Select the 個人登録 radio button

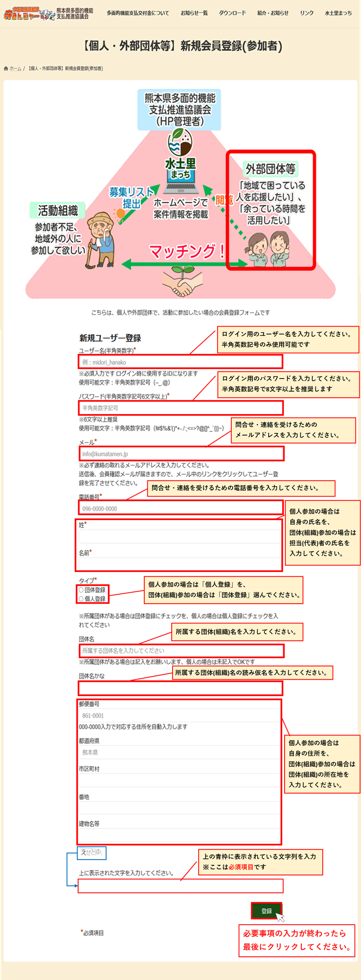click(81, 599)
